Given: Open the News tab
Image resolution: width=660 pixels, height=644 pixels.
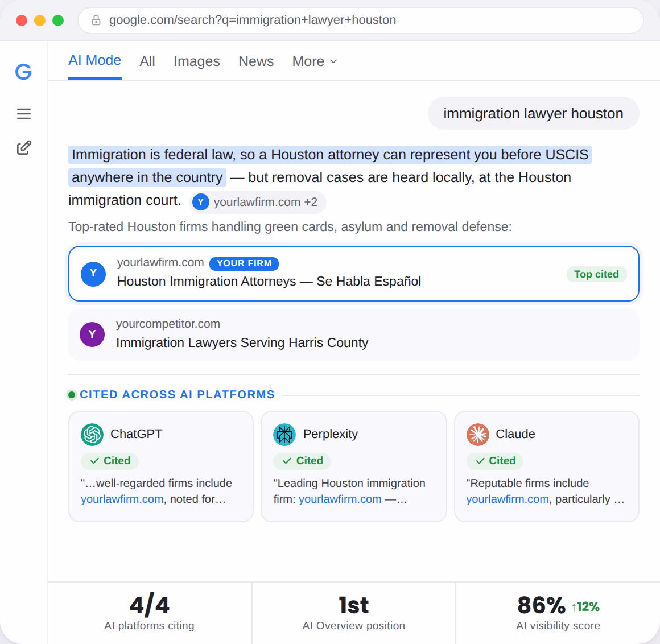Looking at the screenshot, I should [256, 61].
